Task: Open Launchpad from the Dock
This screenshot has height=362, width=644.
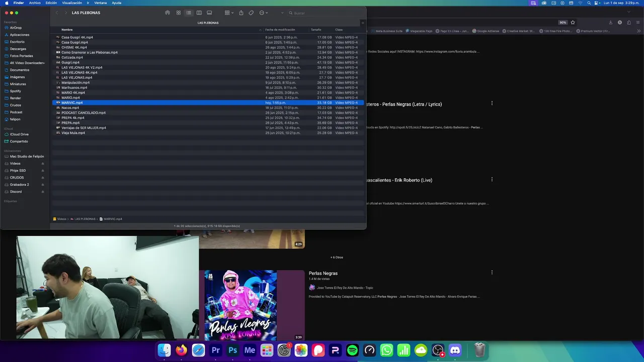Action: tap(267, 350)
